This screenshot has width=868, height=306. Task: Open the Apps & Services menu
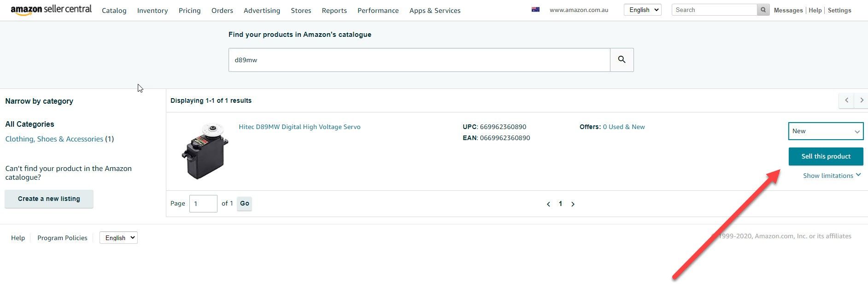click(x=435, y=10)
